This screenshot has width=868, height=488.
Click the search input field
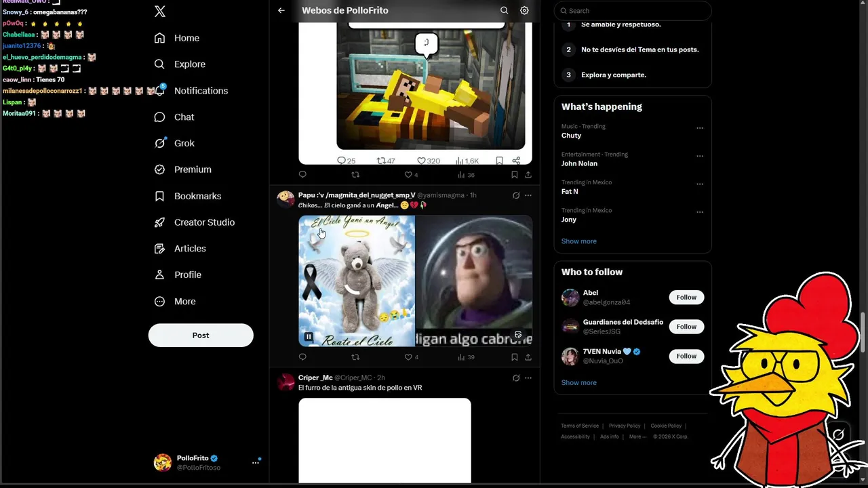click(x=633, y=11)
